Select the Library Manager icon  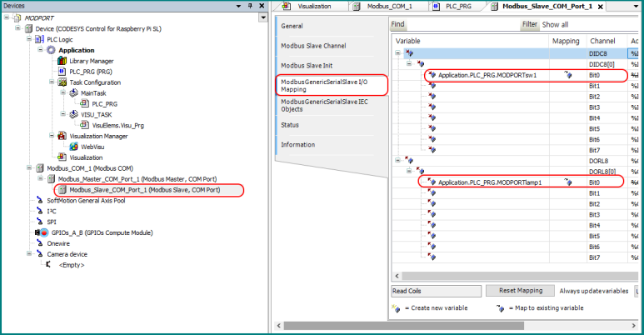(x=62, y=61)
